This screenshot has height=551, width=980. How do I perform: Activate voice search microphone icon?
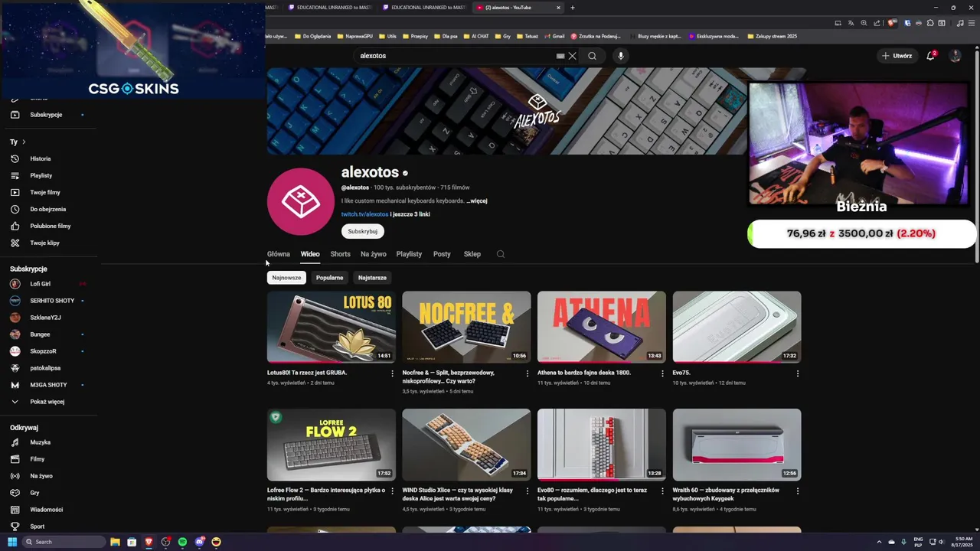tap(621, 56)
